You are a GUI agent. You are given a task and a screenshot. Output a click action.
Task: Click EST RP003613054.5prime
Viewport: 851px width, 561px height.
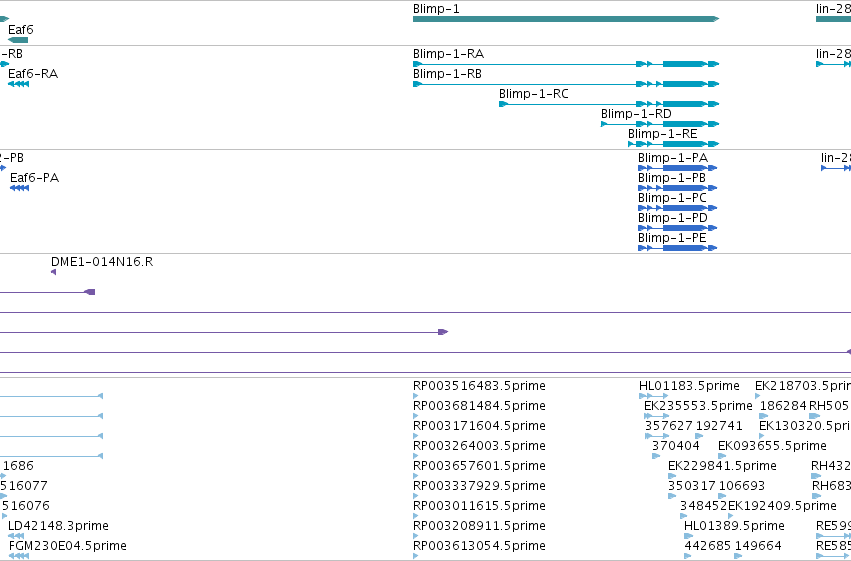[x=479, y=546]
